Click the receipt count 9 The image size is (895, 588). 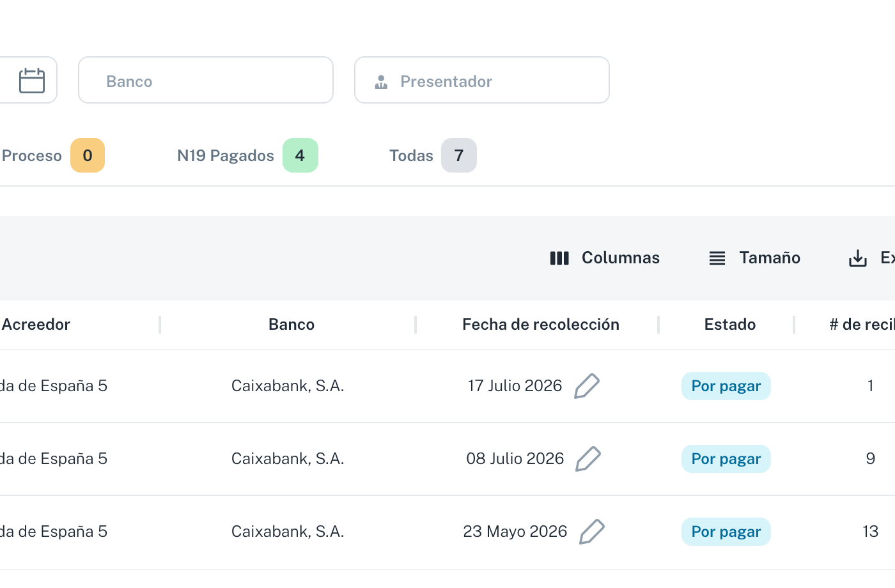(871, 459)
